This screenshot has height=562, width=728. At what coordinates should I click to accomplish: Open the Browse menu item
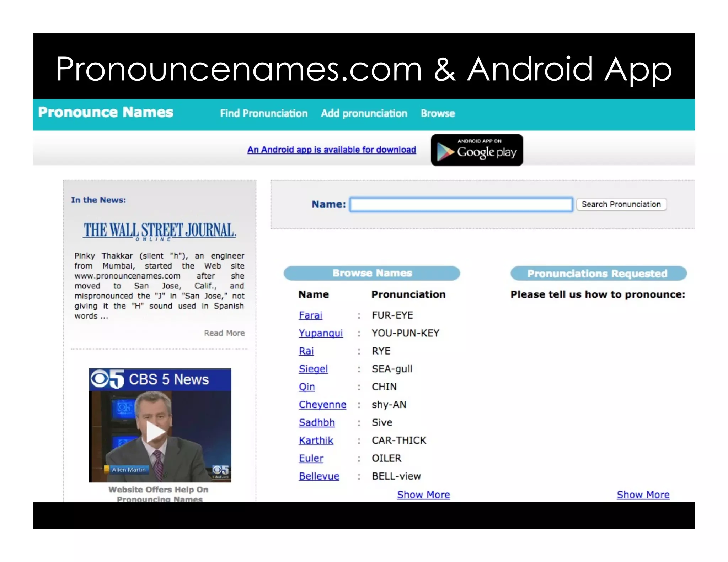click(438, 113)
